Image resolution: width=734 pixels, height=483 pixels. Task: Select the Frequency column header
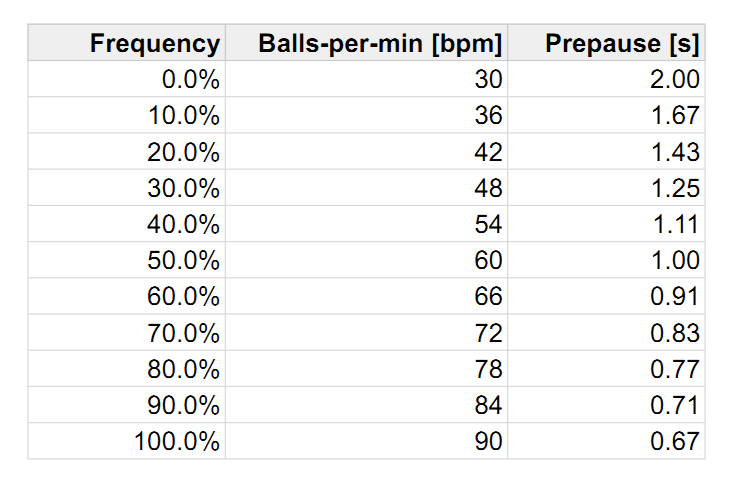[x=127, y=43]
